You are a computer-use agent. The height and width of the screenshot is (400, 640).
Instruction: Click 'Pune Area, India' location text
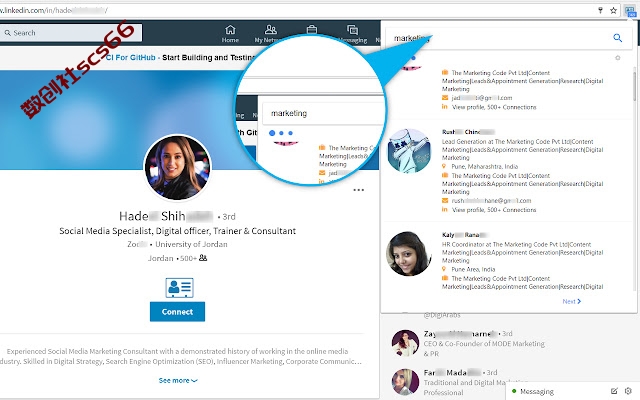[473, 269]
